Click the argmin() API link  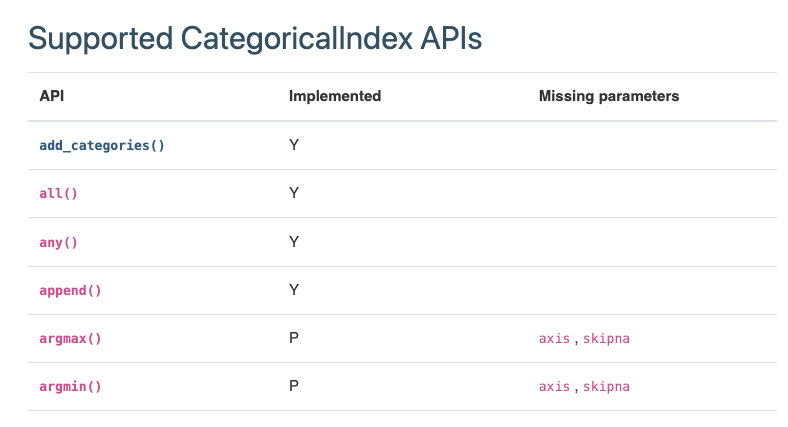(70, 386)
